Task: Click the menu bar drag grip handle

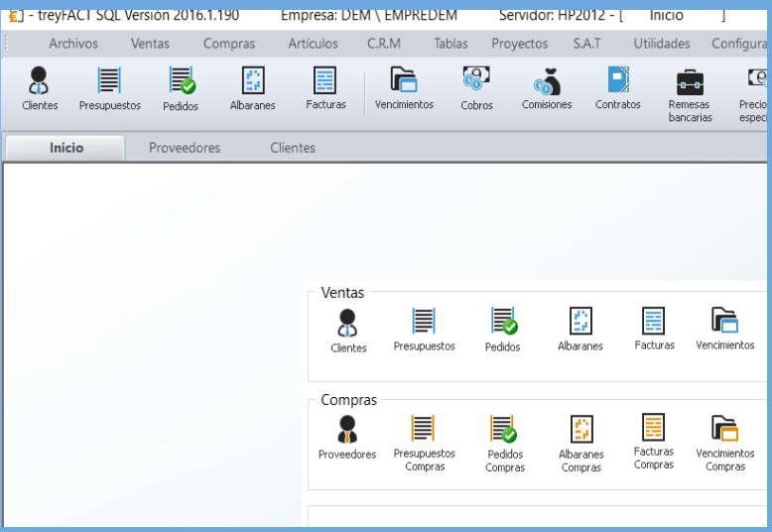Action: click(6, 44)
